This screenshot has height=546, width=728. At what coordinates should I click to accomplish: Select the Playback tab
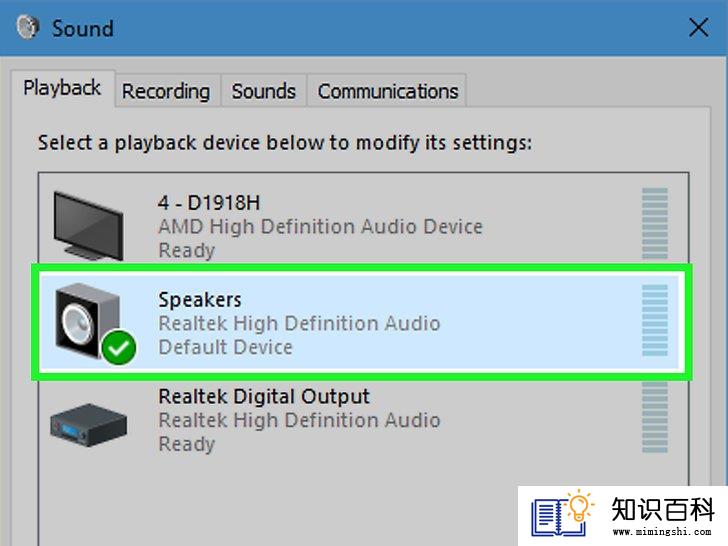click(62, 88)
